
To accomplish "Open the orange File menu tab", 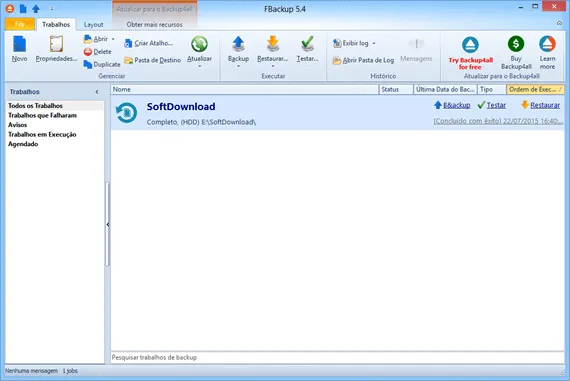I will [20, 24].
